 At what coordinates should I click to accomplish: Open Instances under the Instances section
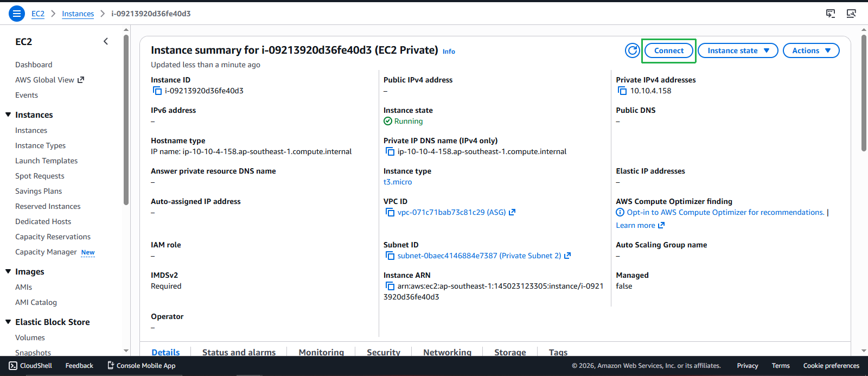[31, 130]
